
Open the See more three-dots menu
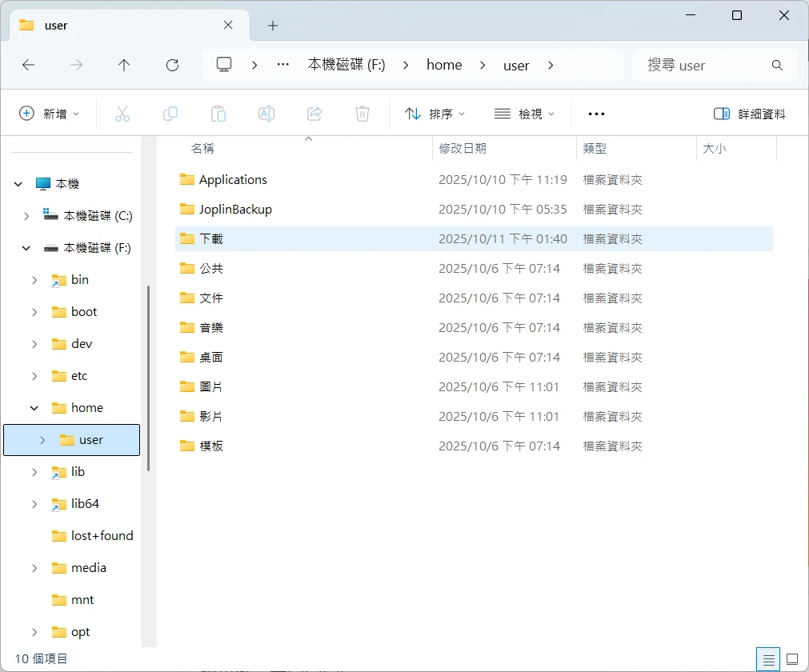tap(596, 114)
